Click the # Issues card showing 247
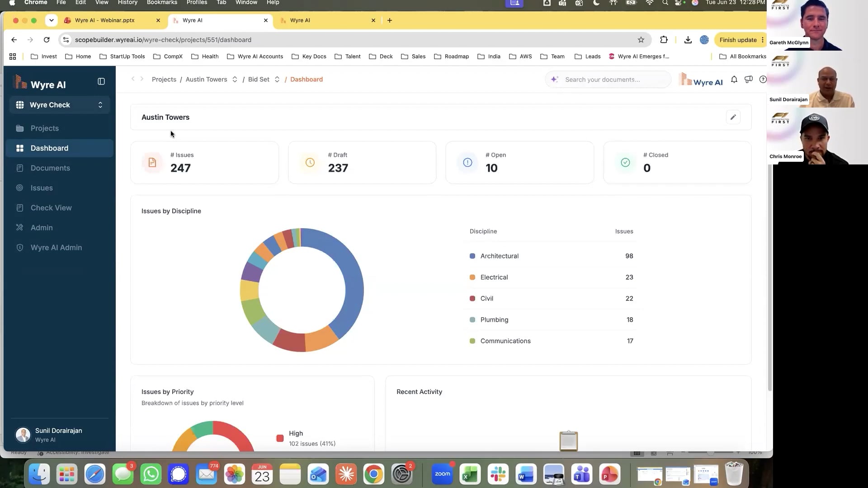 click(x=204, y=163)
